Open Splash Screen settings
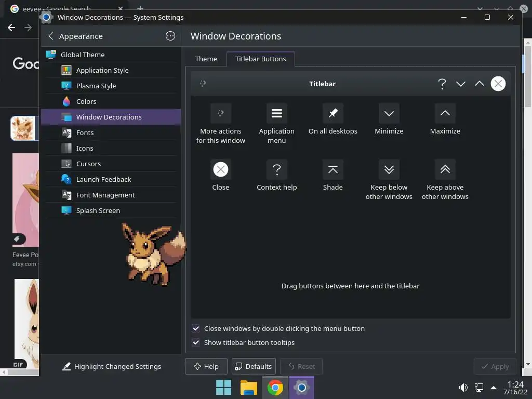This screenshot has width=532, height=399. click(x=111, y=211)
